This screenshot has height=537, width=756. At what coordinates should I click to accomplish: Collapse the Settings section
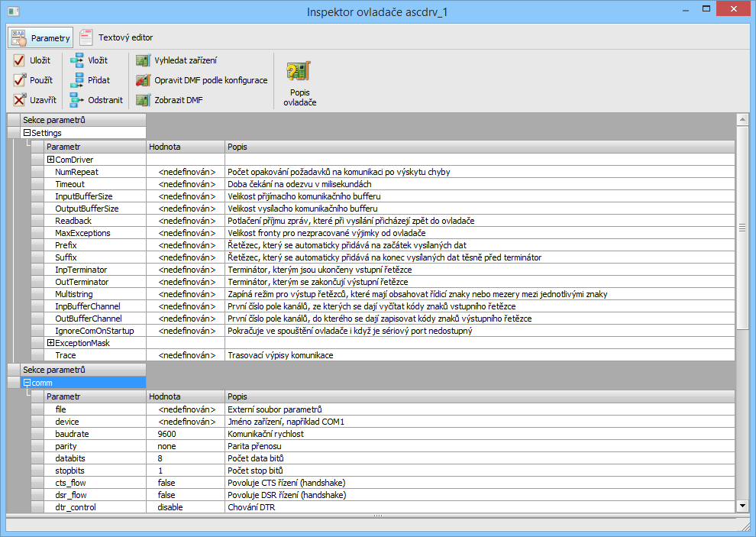click(27, 133)
